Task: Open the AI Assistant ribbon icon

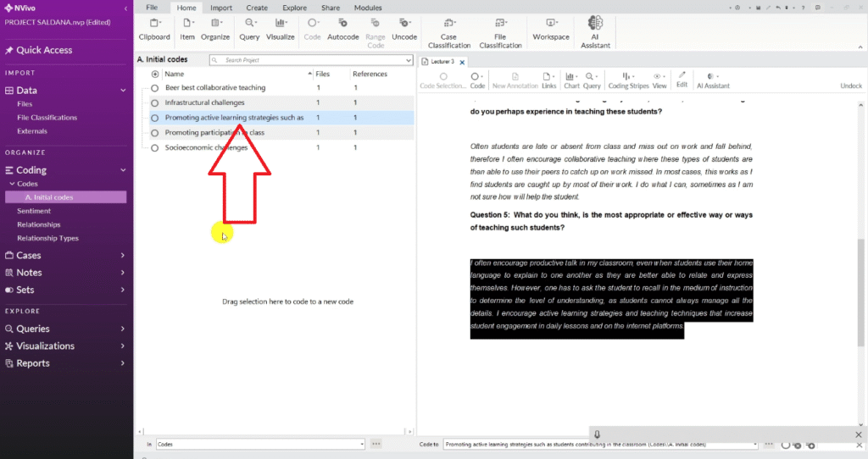Action: tap(595, 24)
